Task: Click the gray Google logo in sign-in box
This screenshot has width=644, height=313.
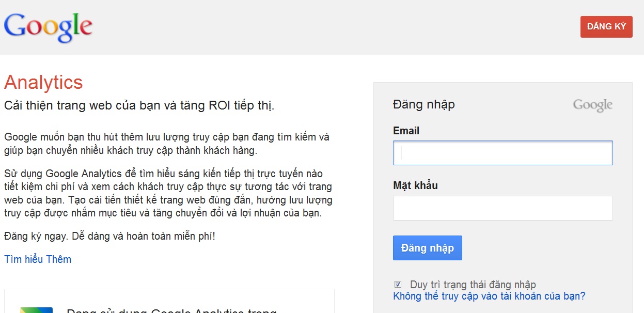Action: [x=593, y=105]
